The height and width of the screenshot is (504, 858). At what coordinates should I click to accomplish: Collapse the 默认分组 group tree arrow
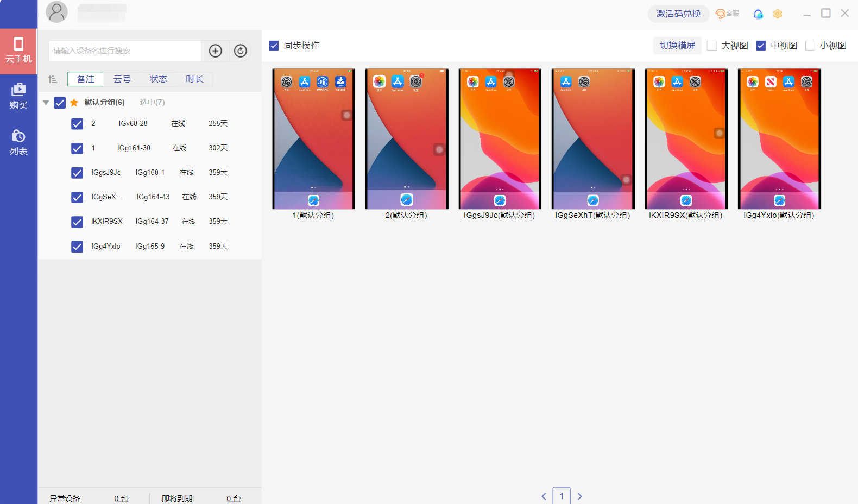pyautogui.click(x=46, y=103)
